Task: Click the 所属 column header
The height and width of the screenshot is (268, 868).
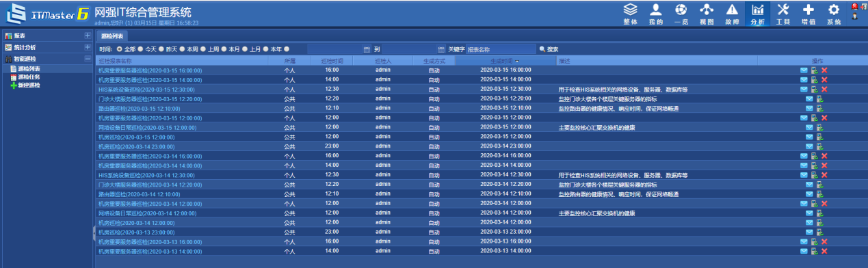Action: point(290,61)
